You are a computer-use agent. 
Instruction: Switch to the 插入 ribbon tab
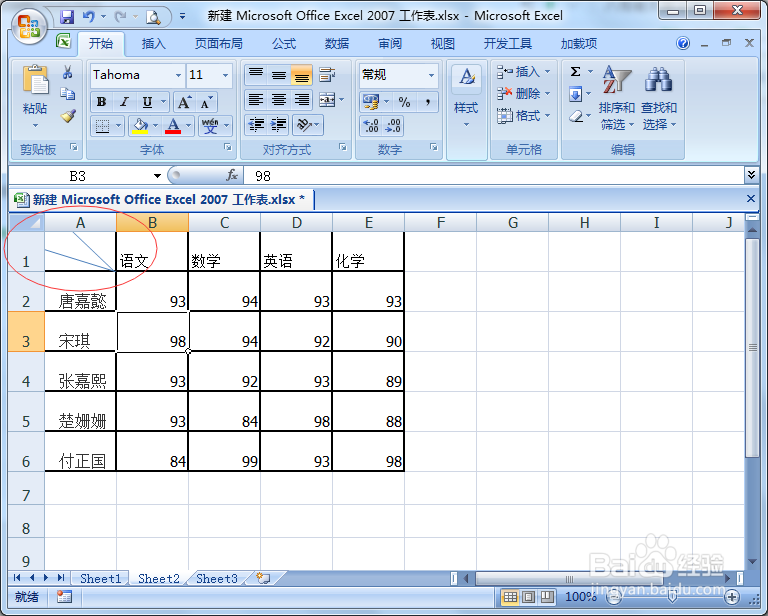click(153, 44)
